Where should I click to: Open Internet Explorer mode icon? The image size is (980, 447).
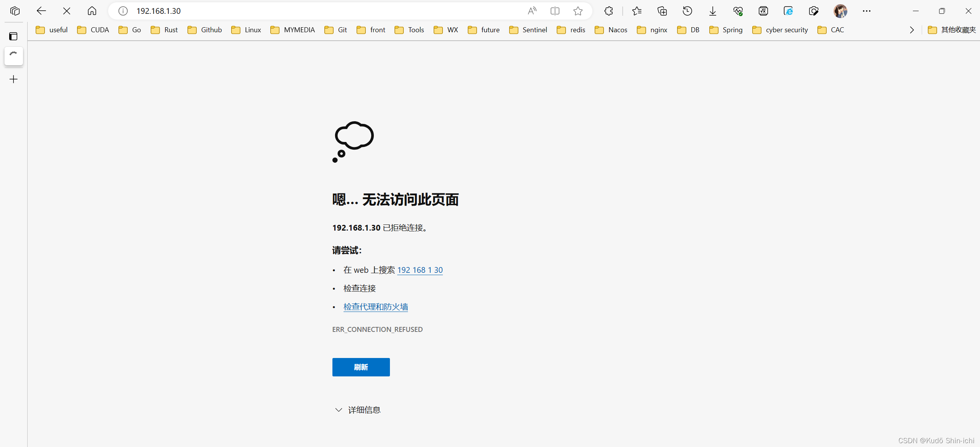click(788, 11)
